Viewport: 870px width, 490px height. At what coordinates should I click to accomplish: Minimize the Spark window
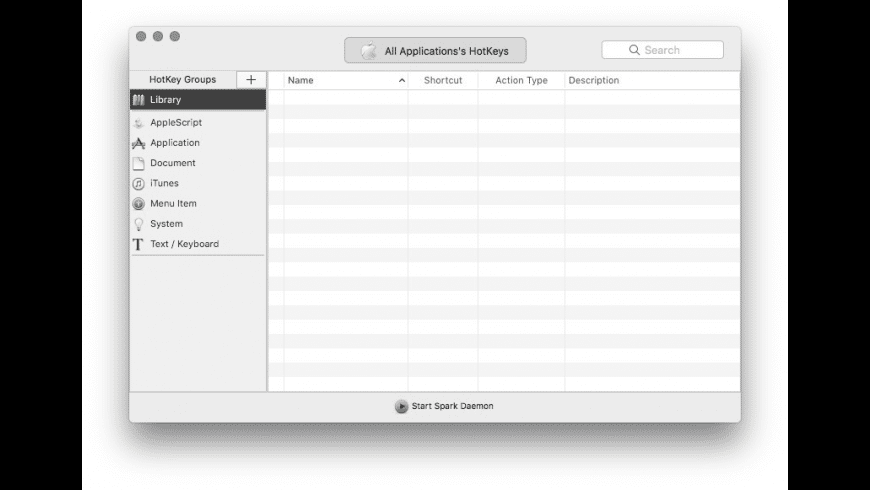tap(158, 37)
